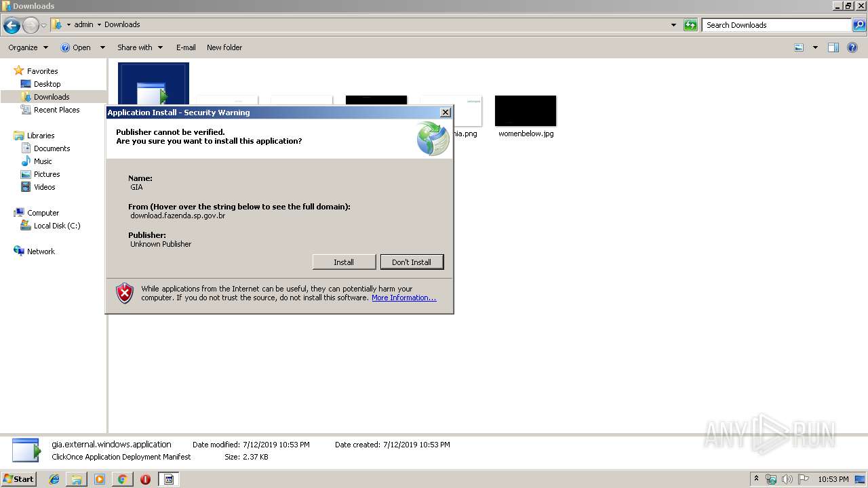Click the shield warning icon in dialog
Screen dimensions: 868x488
point(125,293)
